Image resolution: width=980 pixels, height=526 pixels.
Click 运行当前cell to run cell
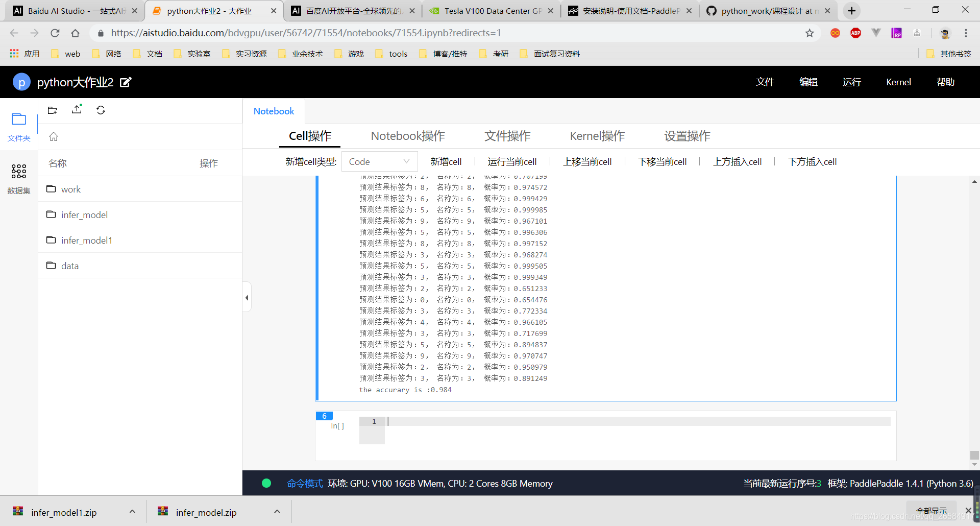pyautogui.click(x=512, y=161)
